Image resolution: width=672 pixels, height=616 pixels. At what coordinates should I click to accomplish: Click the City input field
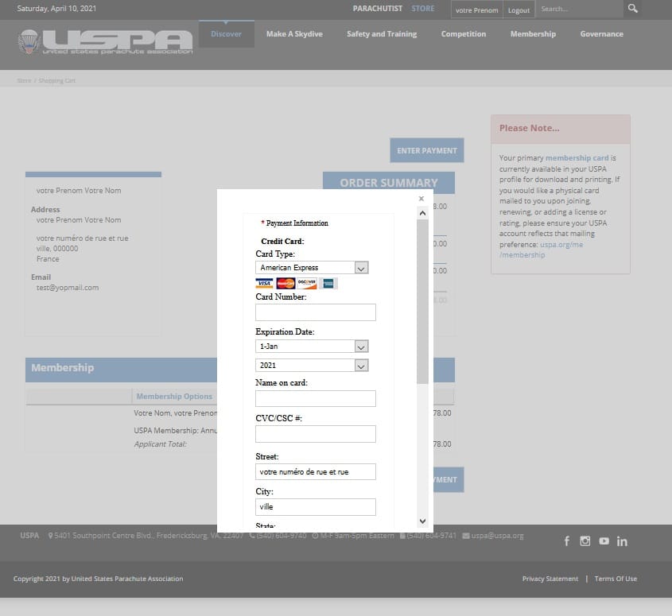316,507
